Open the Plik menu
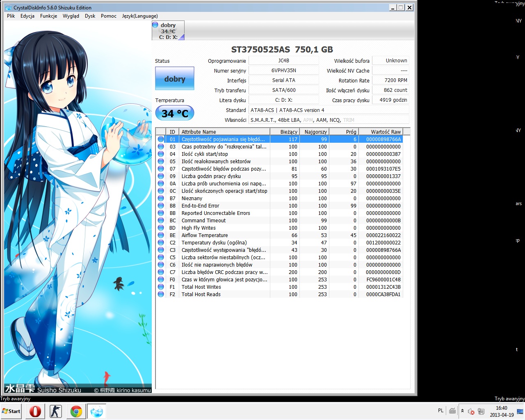 (11, 16)
